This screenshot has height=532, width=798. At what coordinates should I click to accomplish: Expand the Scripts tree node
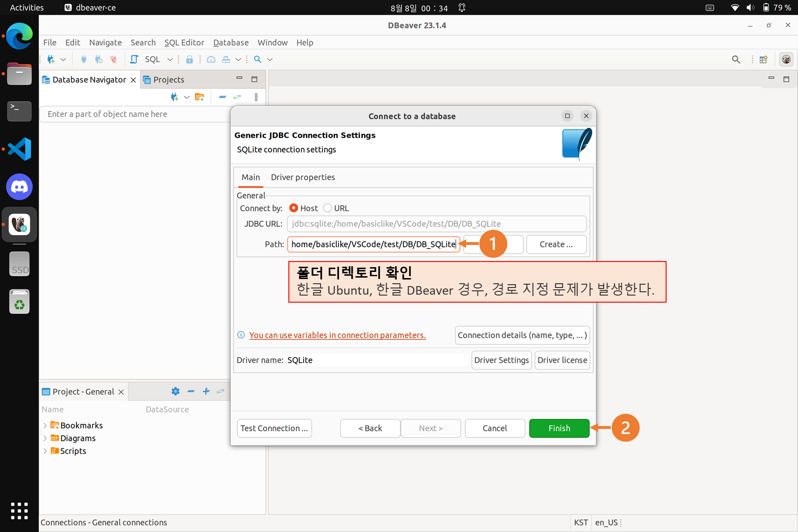pos(45,451)
